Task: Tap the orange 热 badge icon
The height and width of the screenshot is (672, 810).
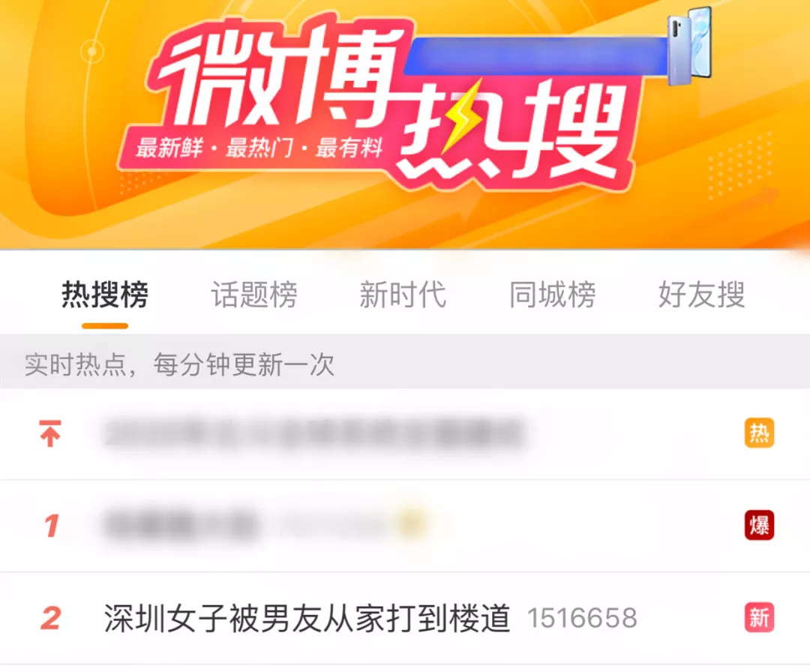Action: click(x=759, y=433)
